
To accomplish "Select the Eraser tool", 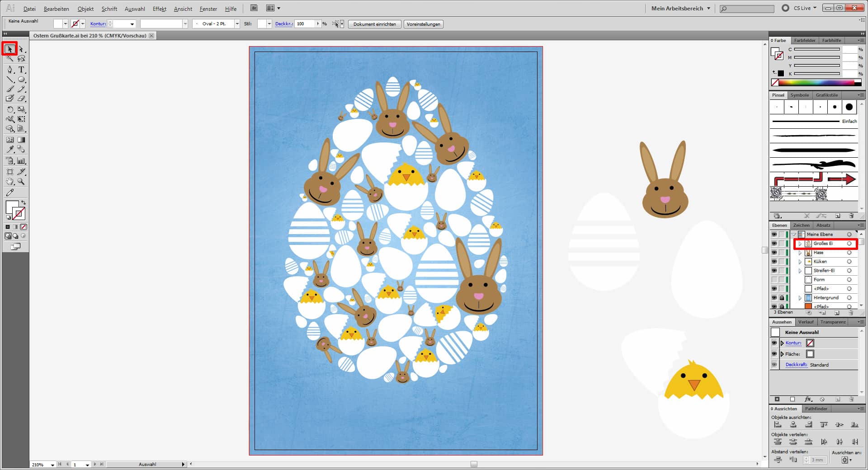I will pyautogui.click(x=21, y=99).
